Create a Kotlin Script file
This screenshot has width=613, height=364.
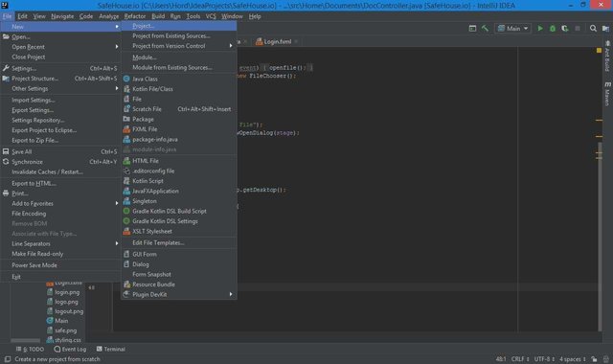pos(179,181)
